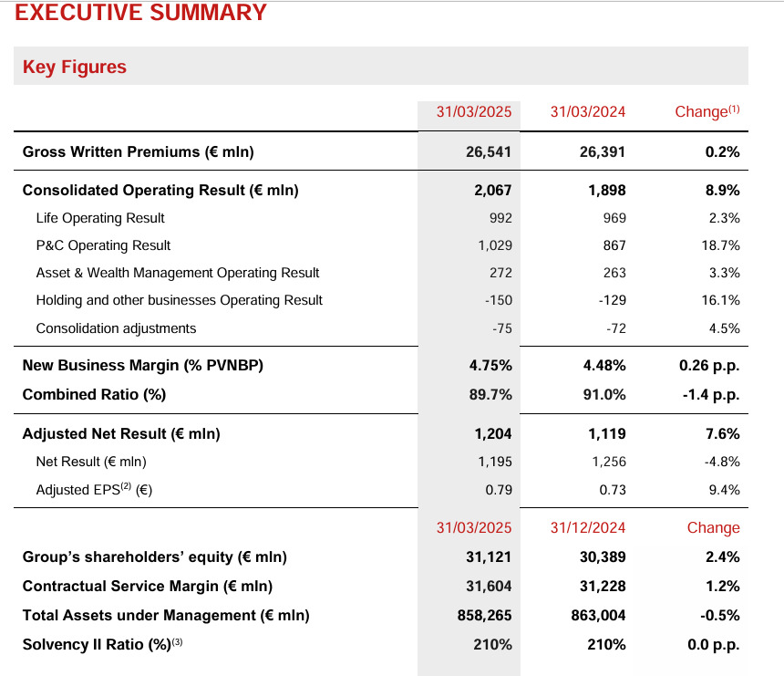Select Holding and other businesses Operating Result
The image size is (784, 676).
179,300
